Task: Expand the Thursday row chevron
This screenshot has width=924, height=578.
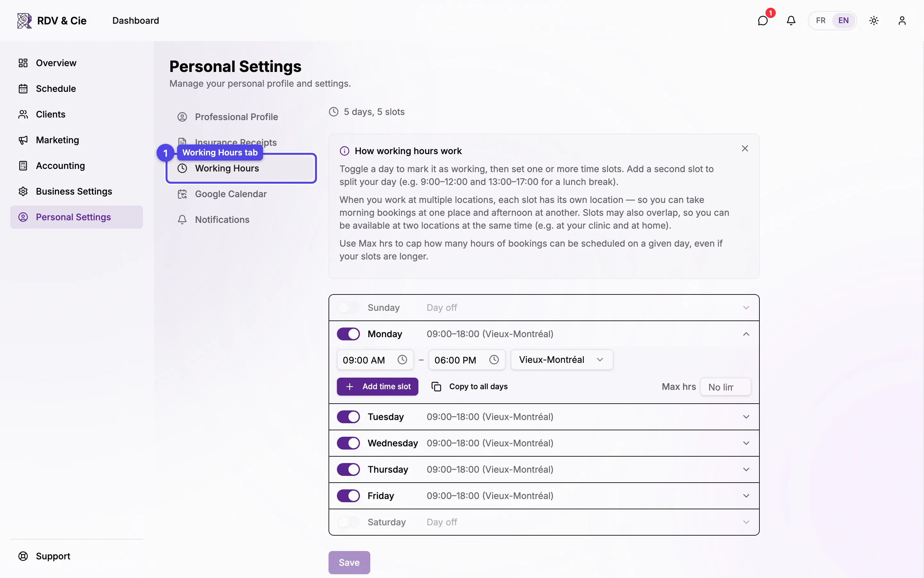Action: [x=746, y=469]
